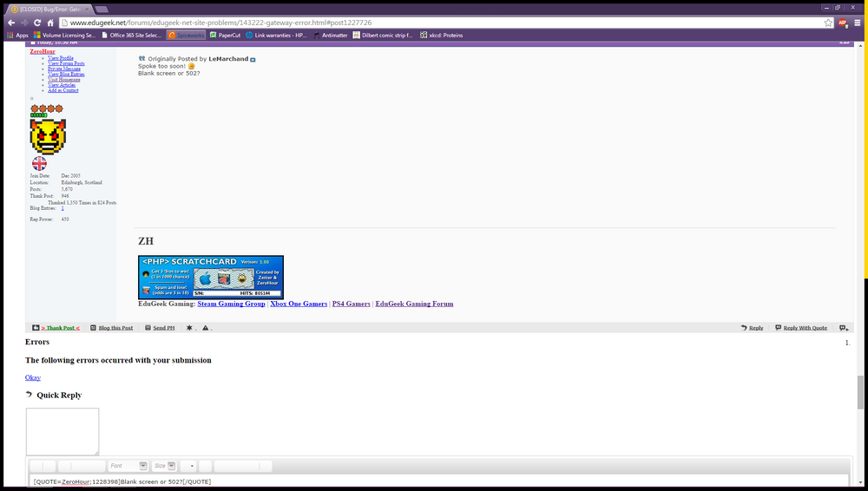Click the quote marks icon
This screenshot has width=868, height=491.
[x=141, y=58]
